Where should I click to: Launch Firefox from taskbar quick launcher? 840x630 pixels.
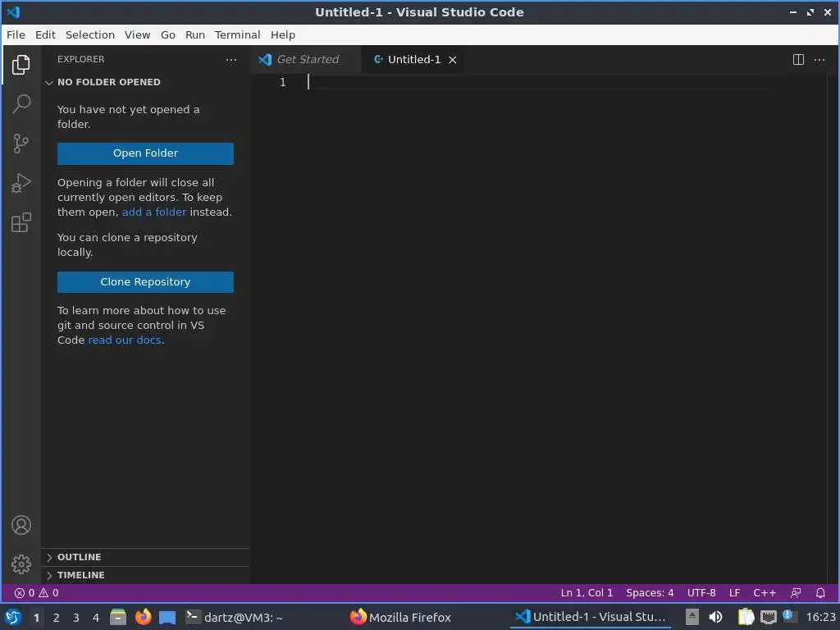point(143,617)
